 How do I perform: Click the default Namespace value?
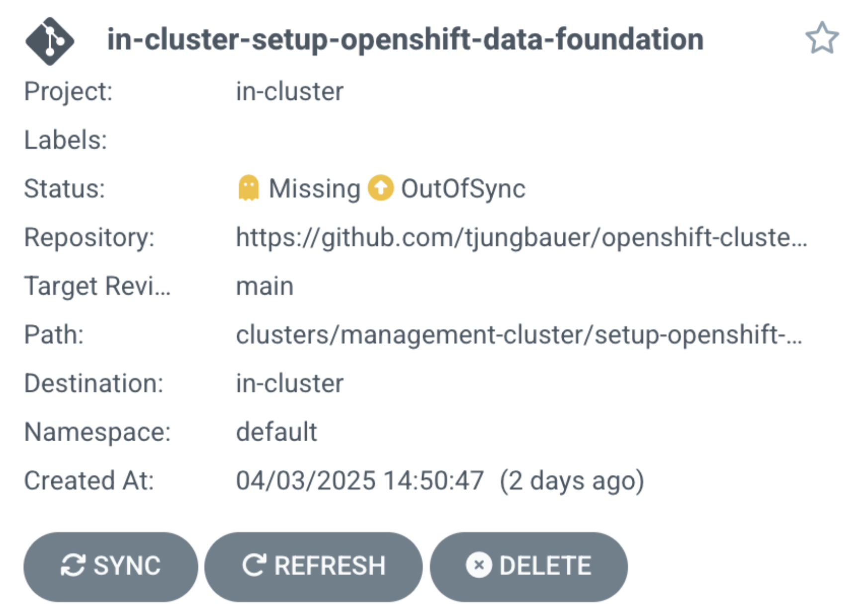tap(276, 432)
